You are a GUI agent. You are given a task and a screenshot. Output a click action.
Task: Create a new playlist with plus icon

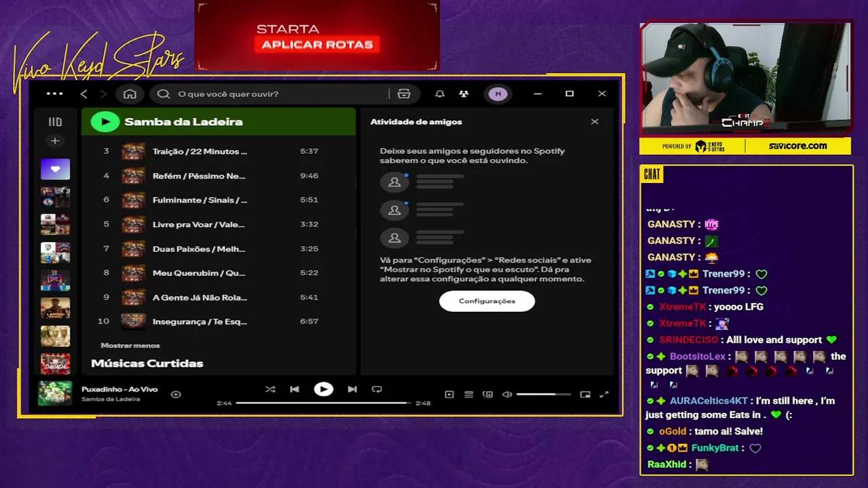56,141
